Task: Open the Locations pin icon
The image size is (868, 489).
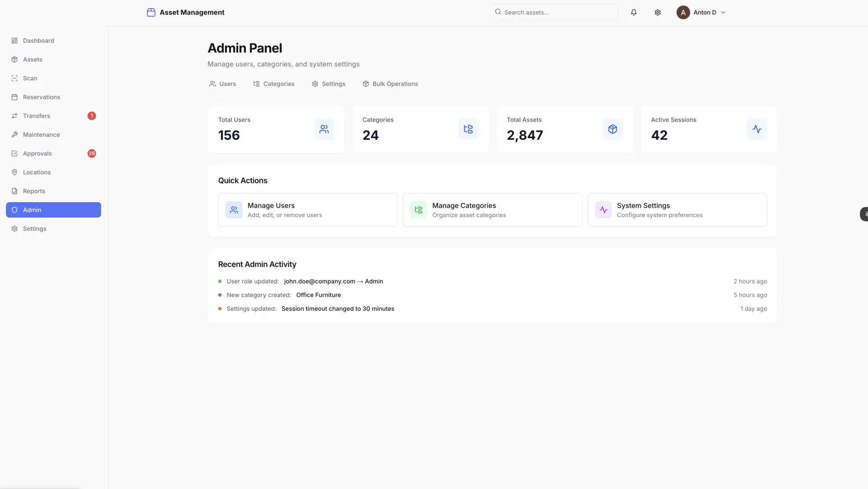Action: click(x=14, y=172)
